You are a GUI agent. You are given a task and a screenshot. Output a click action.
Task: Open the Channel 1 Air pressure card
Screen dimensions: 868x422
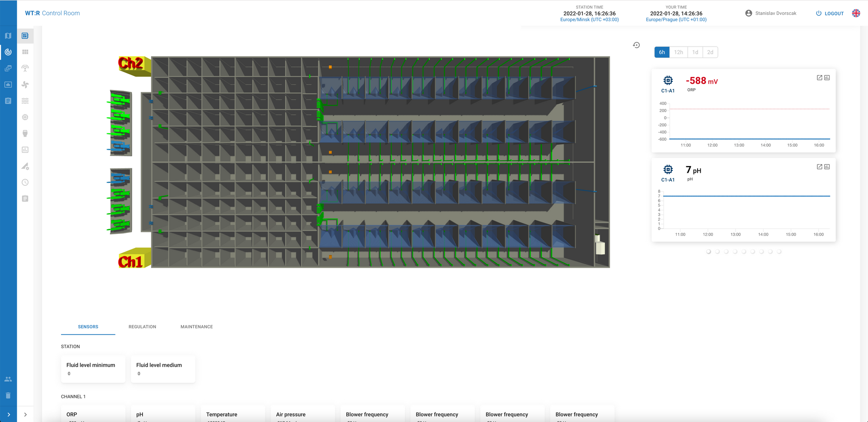tap(303, 414)
